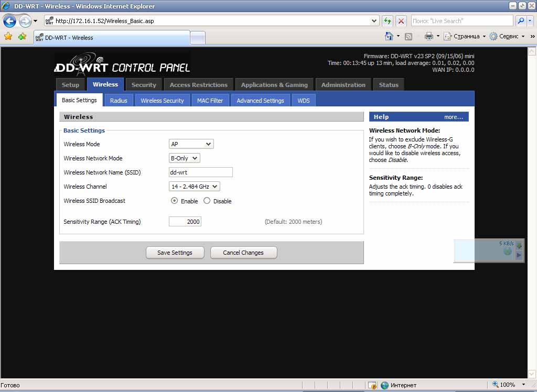Click the security shield status bar icon
Screen dimensions: 537x392
[x=372, y=385]
